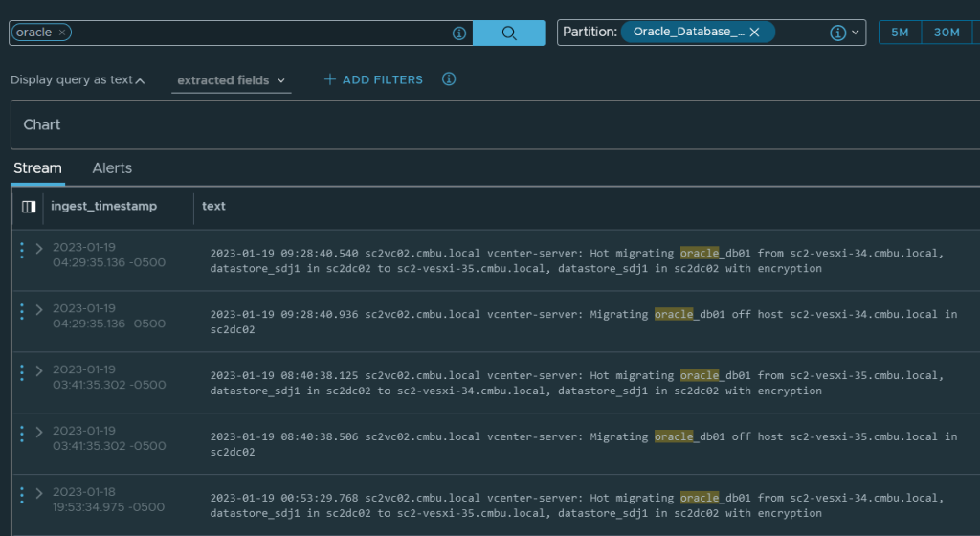The width and height of the screenshot is (980, 536).
Task: Switch to the Stream tab
Action: click(x=37, y=168)
